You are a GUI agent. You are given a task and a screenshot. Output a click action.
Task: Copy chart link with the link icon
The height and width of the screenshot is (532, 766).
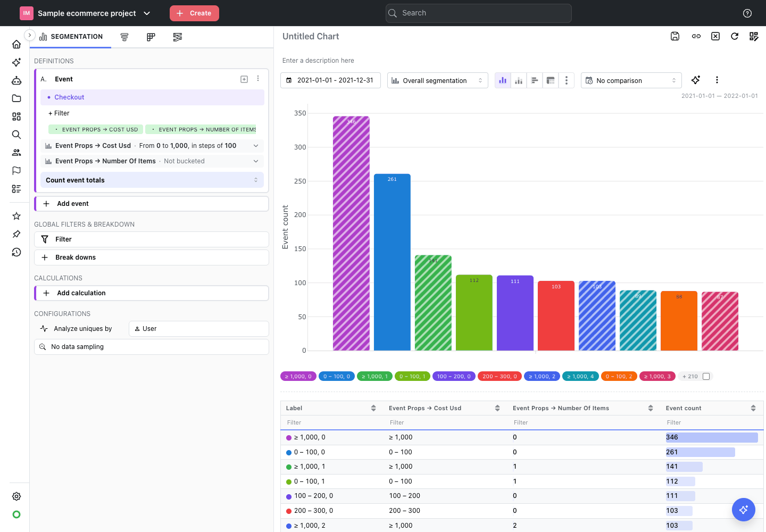pos(696,36)
